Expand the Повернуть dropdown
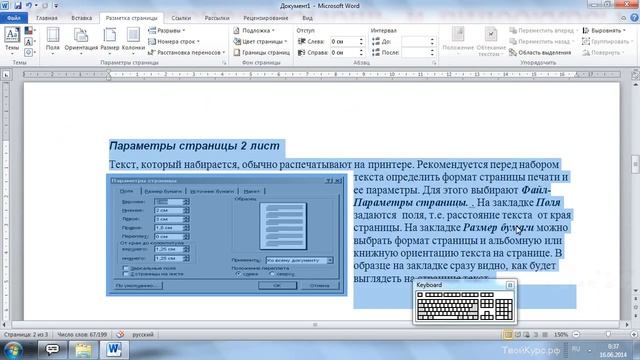The image size is (640, 360). pyautogui.click(x=603, y=52)
